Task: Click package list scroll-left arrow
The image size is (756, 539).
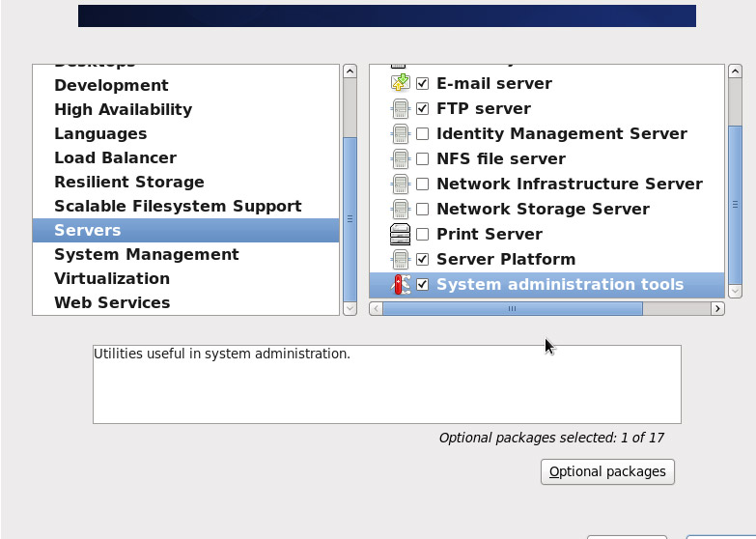Action: coord(377,308)
